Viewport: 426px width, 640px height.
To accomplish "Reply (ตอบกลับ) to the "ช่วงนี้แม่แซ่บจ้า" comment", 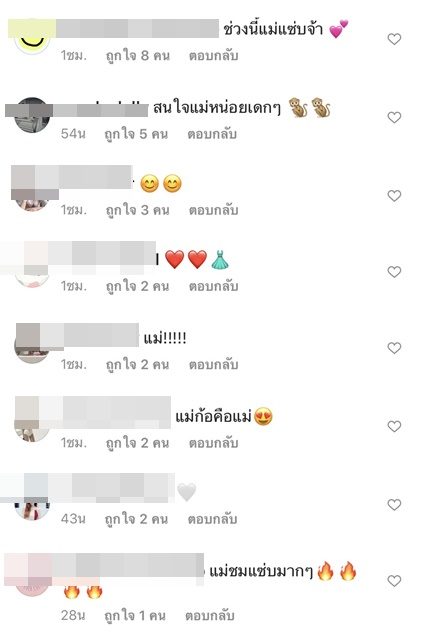I will [213, 56].
